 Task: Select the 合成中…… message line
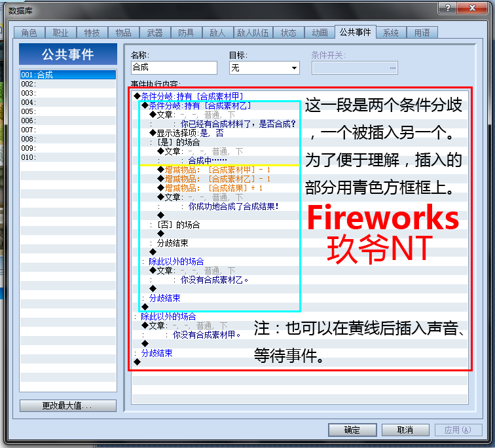208,160
